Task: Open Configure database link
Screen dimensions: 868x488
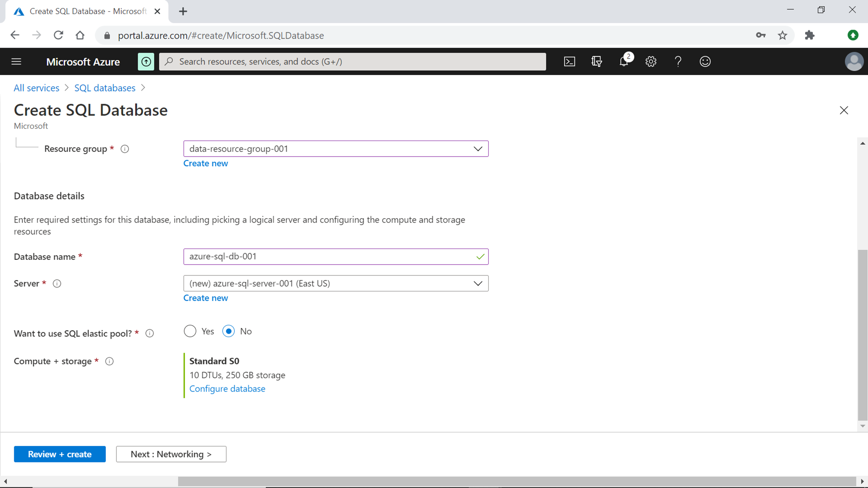Action: click(227, 389)
